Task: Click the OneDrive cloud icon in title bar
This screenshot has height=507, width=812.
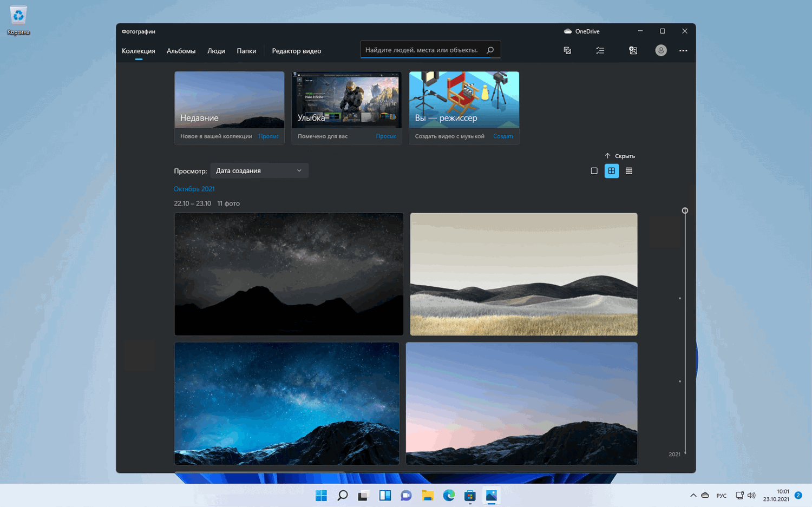Action: click(x=568, y=31)
